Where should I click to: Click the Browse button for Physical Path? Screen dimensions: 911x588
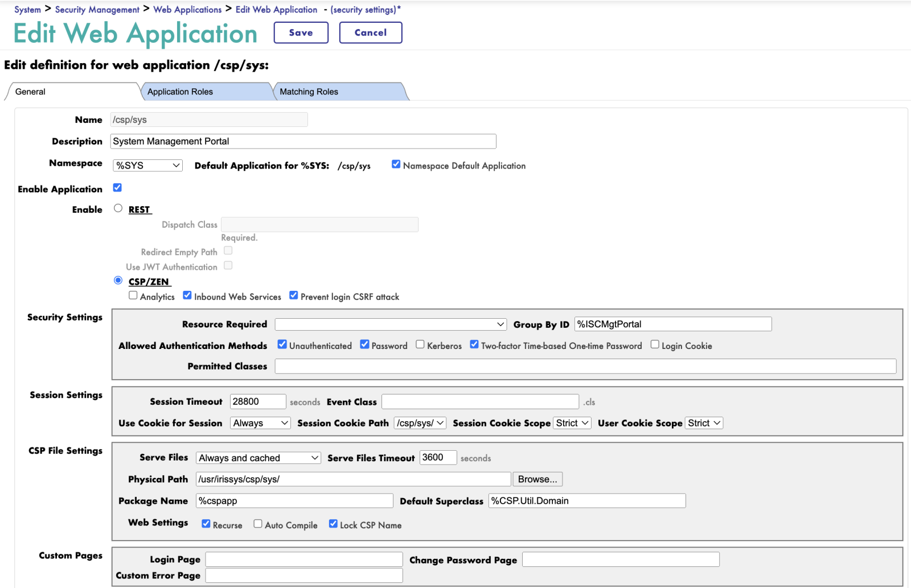click(537, 479)
